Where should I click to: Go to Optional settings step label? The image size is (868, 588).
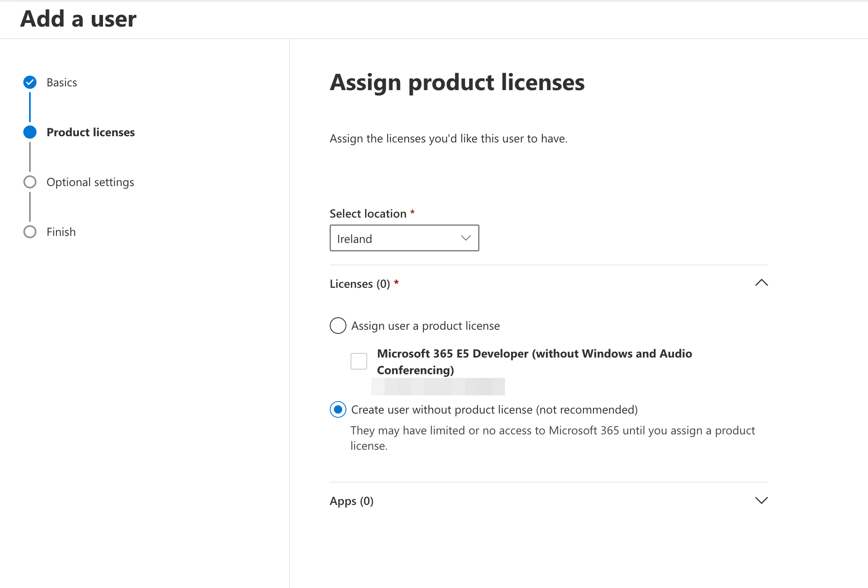coord(90,182)
